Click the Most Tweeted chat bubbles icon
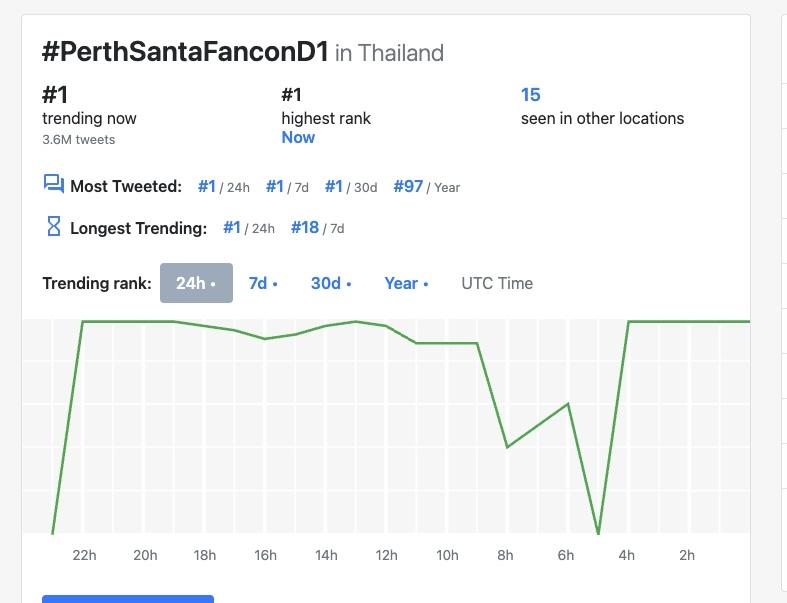 [x=53, y=183]
